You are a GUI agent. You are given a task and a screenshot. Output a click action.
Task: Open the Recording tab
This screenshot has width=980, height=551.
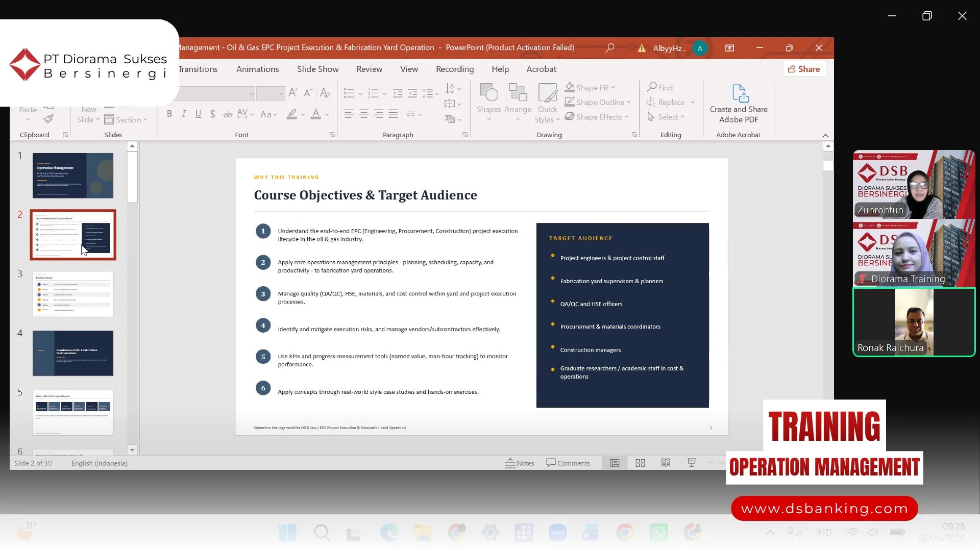455,69
